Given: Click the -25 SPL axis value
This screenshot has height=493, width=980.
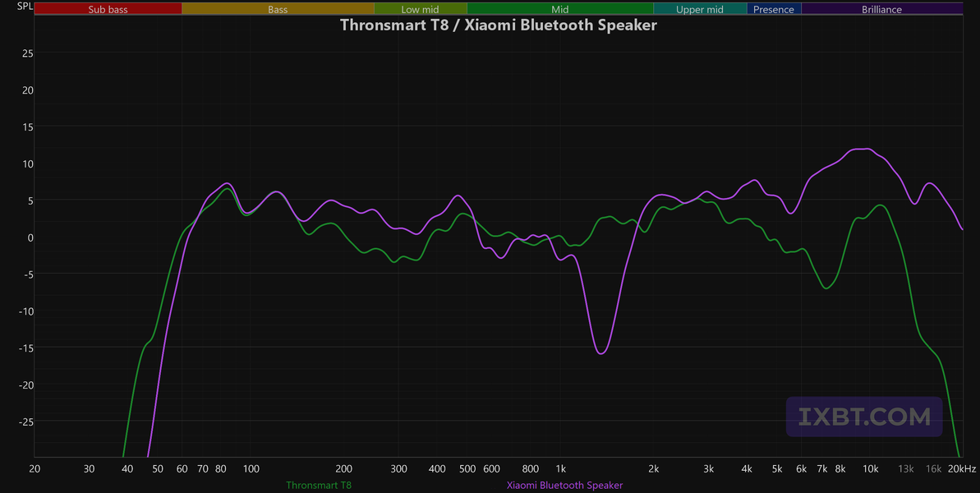Looking at the screenshot, I should (25, 422).
